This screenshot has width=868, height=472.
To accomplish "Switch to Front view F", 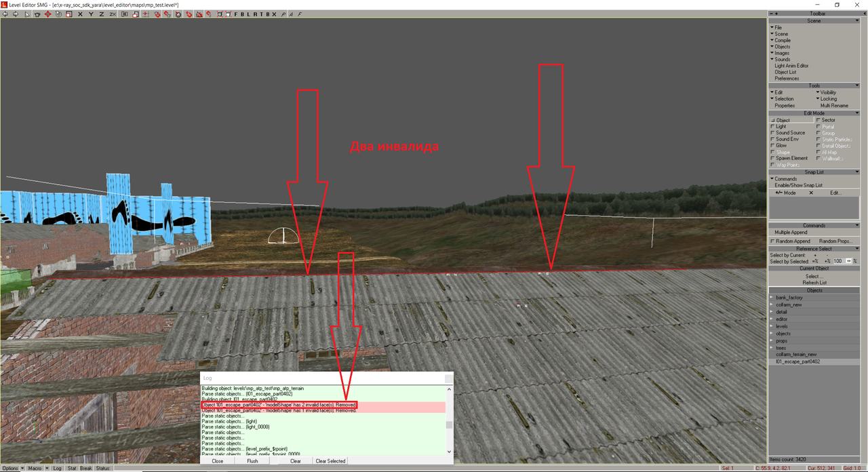I will pyautogui.click(x=236, y=14).
